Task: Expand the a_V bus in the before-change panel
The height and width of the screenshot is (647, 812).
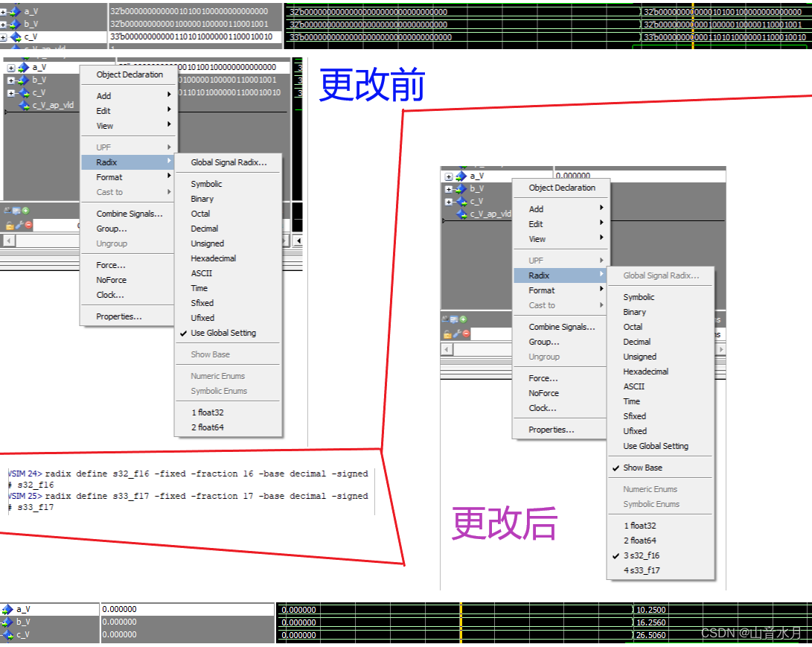Action: coord(11,68)
